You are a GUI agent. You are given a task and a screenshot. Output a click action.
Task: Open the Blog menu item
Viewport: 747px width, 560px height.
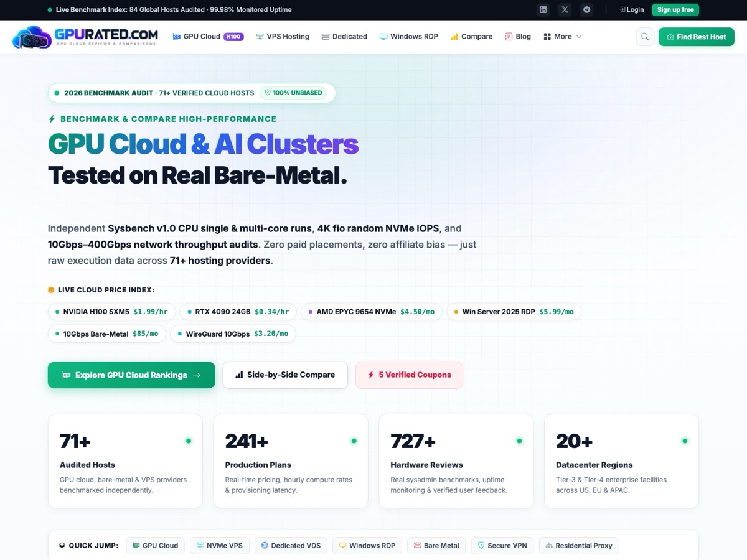tap(518, 37)
